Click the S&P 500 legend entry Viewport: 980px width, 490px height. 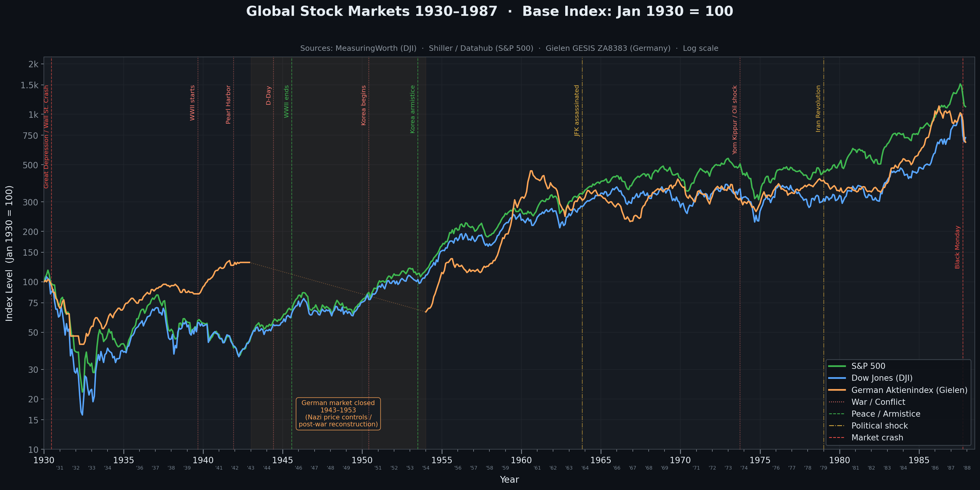click(868, 366)
